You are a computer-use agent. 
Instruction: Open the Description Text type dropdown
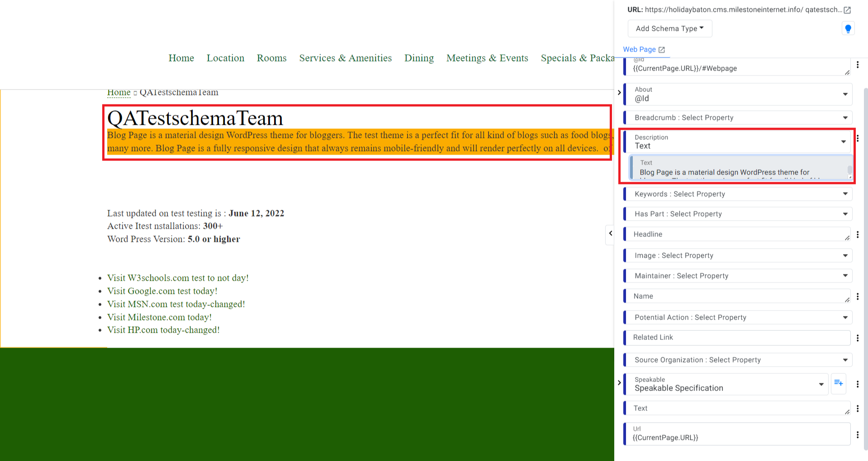point(738,142)
